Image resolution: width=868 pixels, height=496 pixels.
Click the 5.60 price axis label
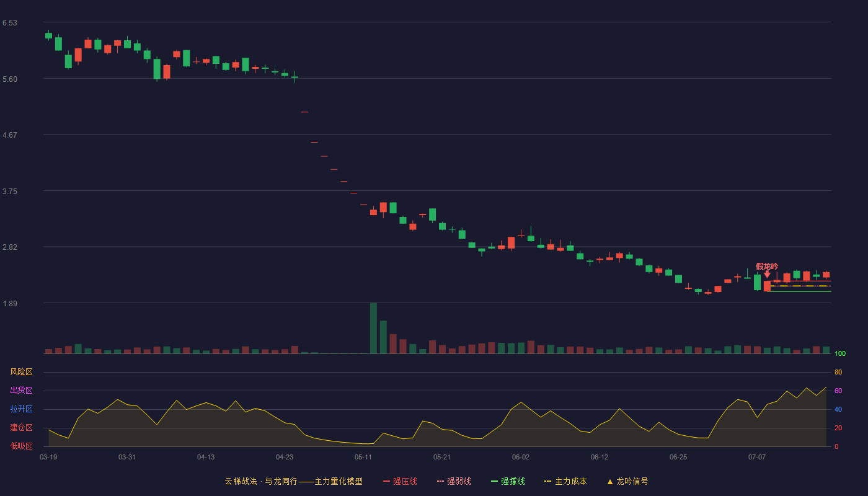(x=10, y=79)
